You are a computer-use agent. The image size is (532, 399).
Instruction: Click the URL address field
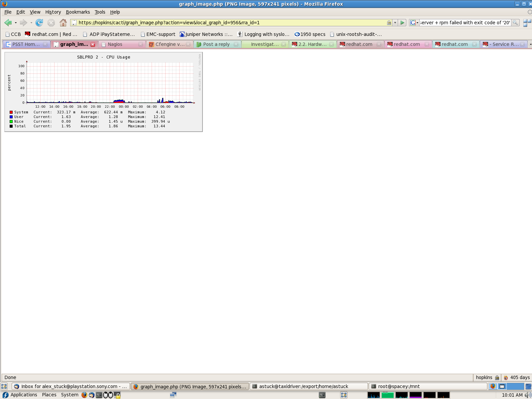[232, 23]
